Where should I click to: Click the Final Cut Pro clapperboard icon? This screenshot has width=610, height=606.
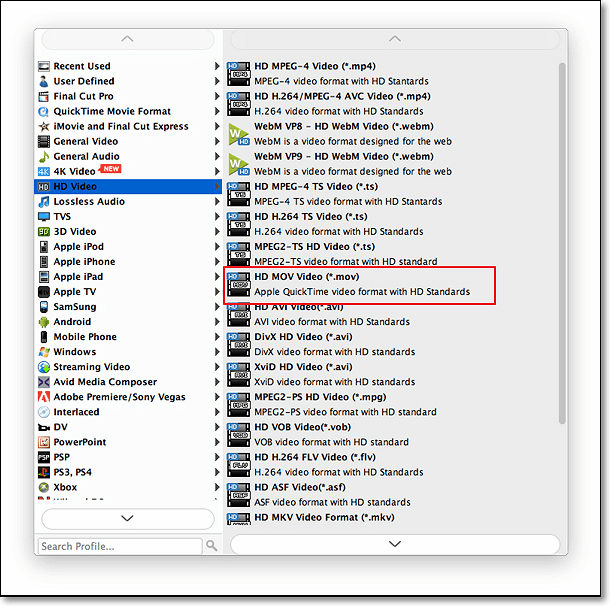point(44,97)
